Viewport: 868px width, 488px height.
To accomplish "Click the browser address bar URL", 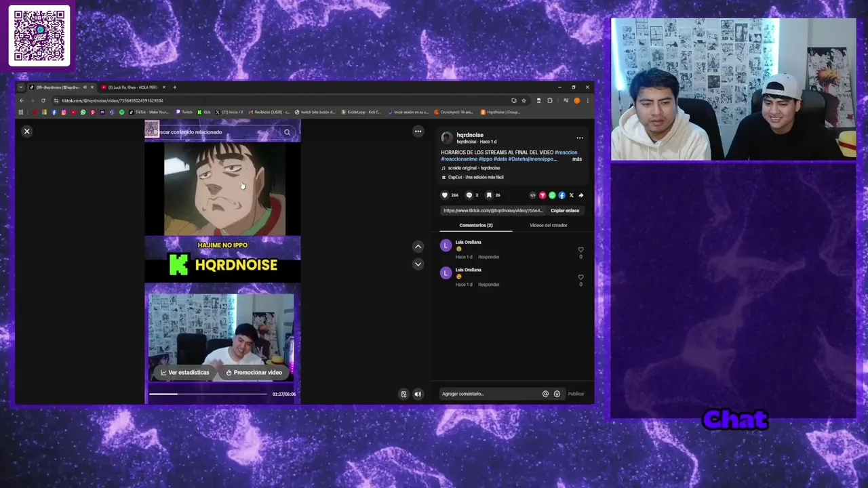I will 113,101.
